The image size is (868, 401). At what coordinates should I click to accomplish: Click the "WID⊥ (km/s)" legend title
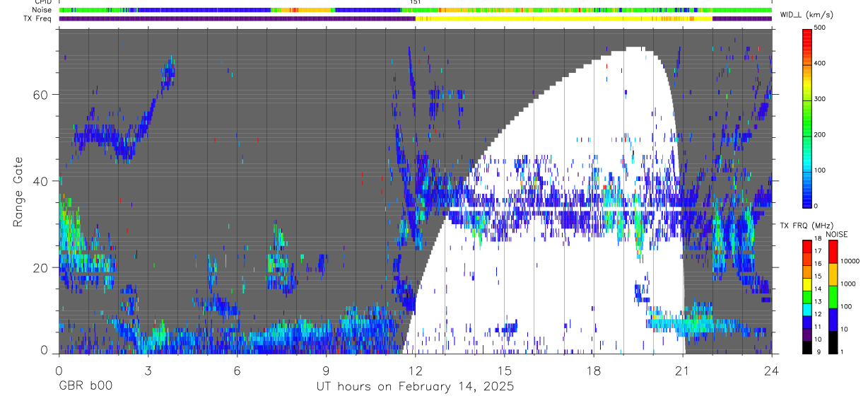(x=806, y=15)
